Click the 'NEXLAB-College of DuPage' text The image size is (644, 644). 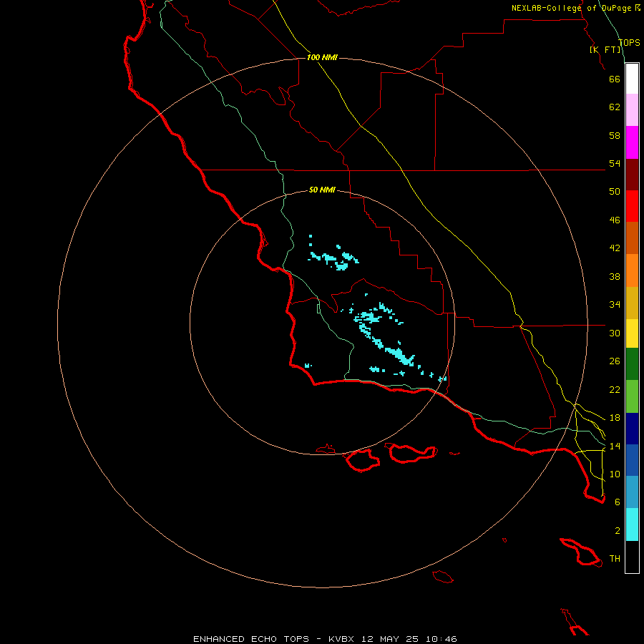click(572, 8)
